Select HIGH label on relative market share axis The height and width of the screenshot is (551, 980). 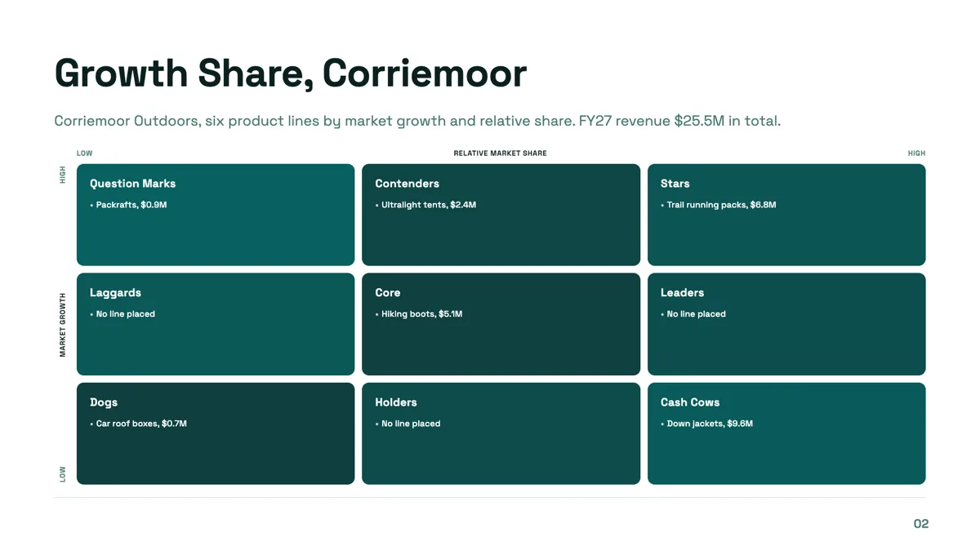pos(916,153)
